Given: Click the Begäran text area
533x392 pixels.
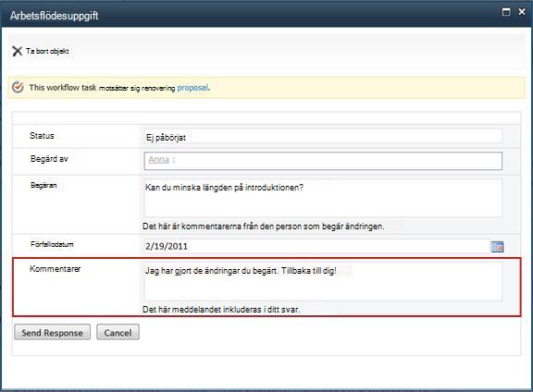Looking at the screenshot, I should click(x=323, y=198).
